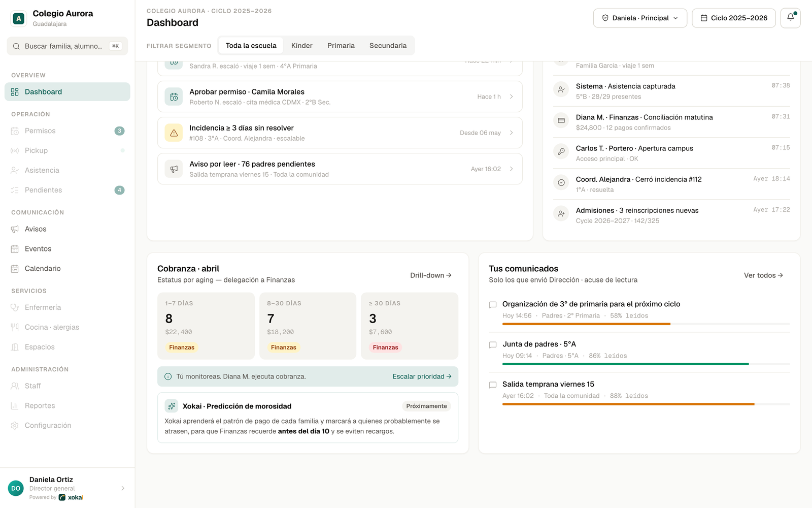Expand the Daniela Ortiz profile chevron

(123, 488)
